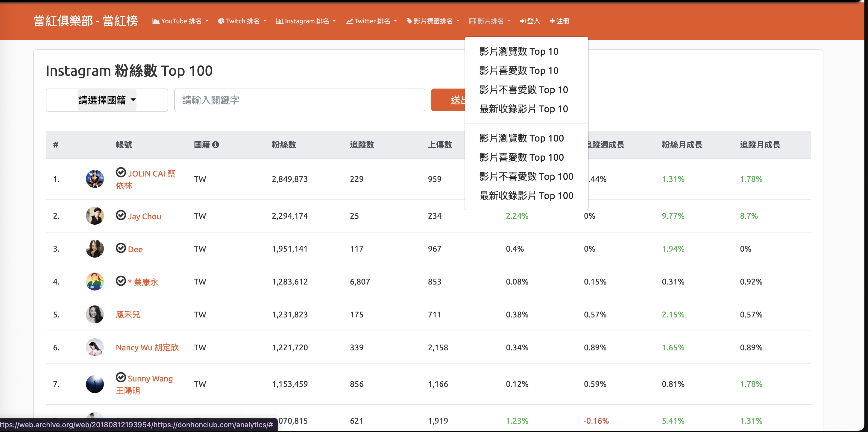Click verified badge beside Sunny Wang
This screenshot has height=432, width=868.
(x=121, y=378)
